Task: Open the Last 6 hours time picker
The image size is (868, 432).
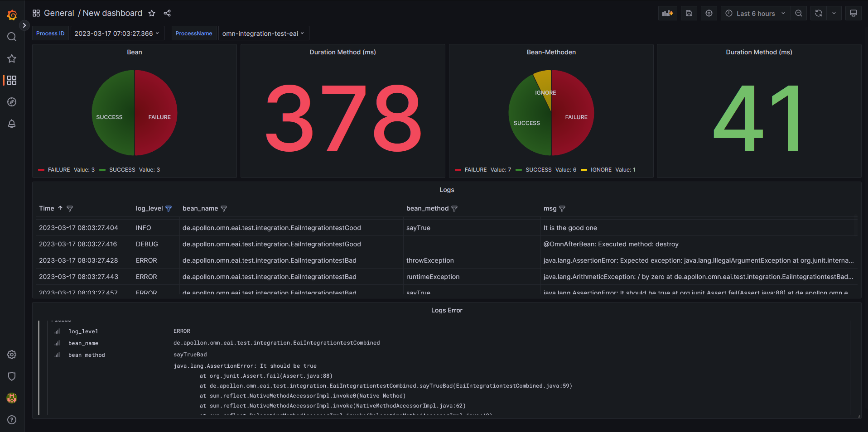Action: click(x=755, y=14)
